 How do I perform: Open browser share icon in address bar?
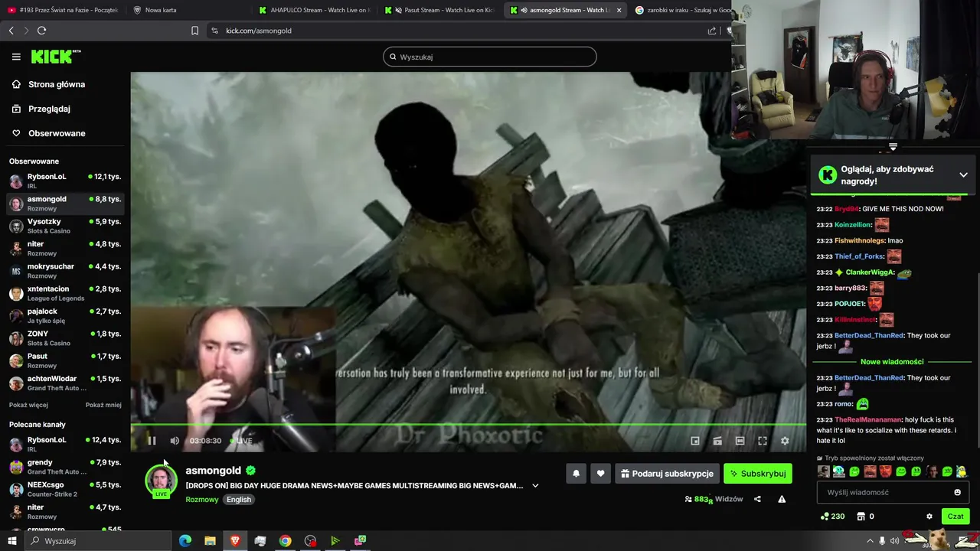coord(712,31)
